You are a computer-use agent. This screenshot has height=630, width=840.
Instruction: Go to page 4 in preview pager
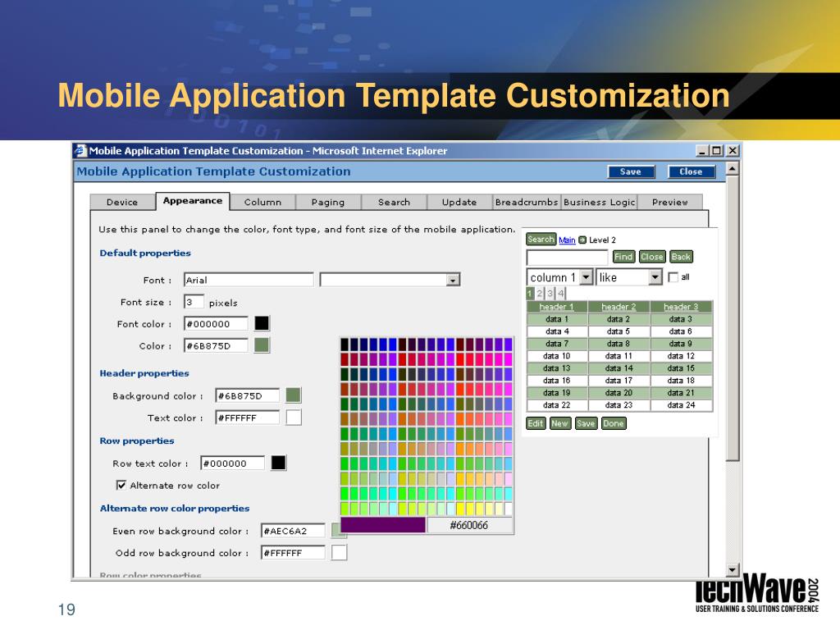[561, 293]
